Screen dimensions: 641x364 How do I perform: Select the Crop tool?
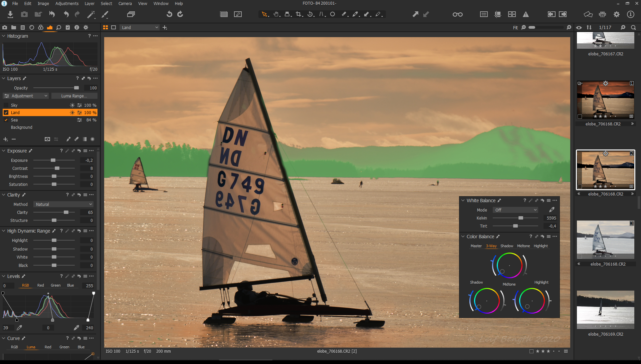pyautogui.click(x=299, y=14)
